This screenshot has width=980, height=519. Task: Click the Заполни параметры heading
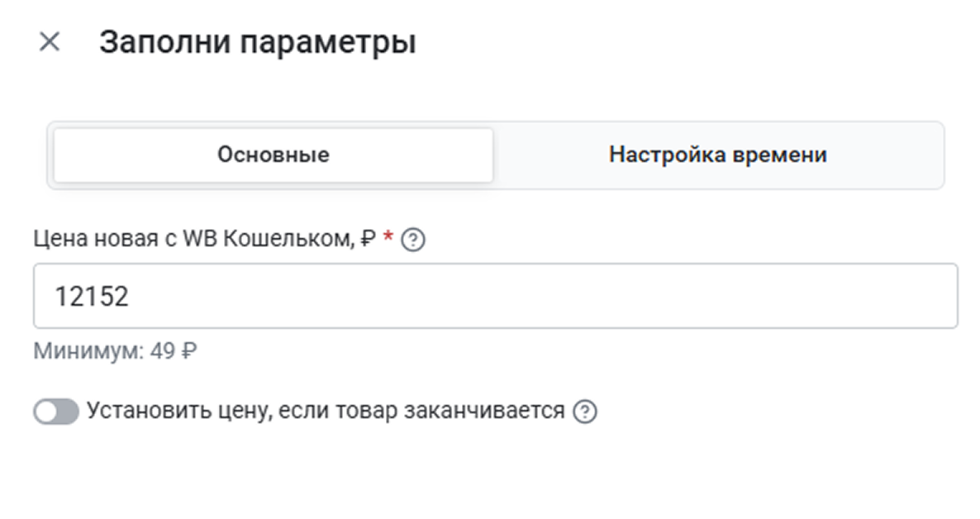click(x=258, y=42)
